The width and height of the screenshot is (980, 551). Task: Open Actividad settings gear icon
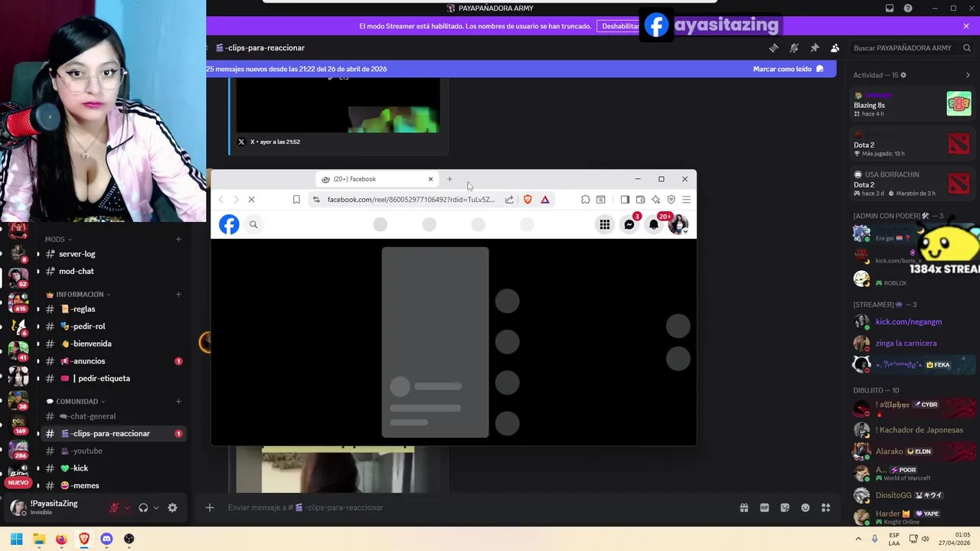tap(903, 75)
